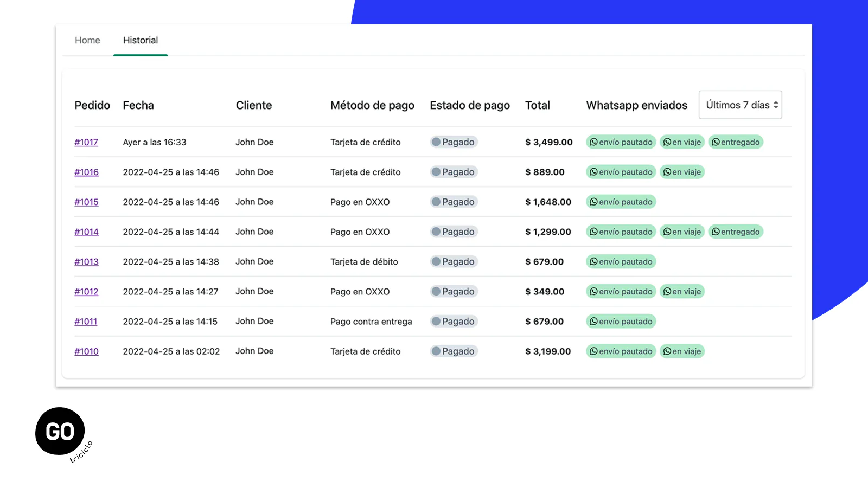Click WhatsApp 'entregado' badge for order #1017

pyautogui.click(x=736, y=142)
